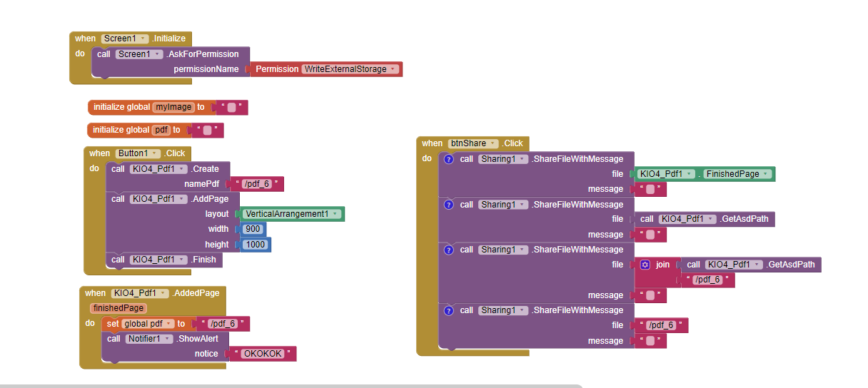Open the global pdf variable dropdown in set block
The image size is (868, 388).
(170, 324)
